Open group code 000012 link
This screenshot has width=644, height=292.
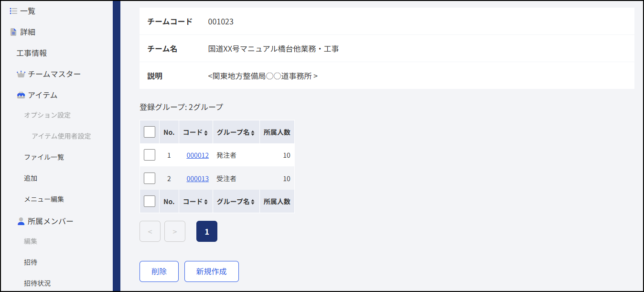pos(197,155)
